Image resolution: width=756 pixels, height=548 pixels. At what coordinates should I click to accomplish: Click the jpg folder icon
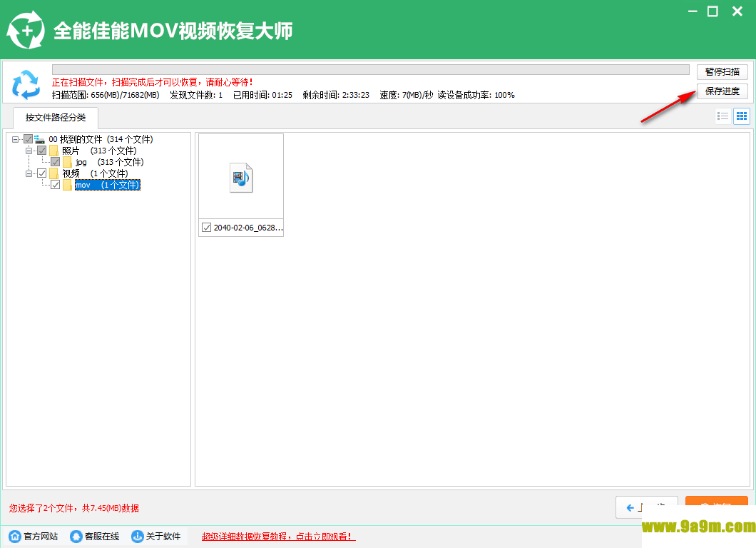[68, 162]
